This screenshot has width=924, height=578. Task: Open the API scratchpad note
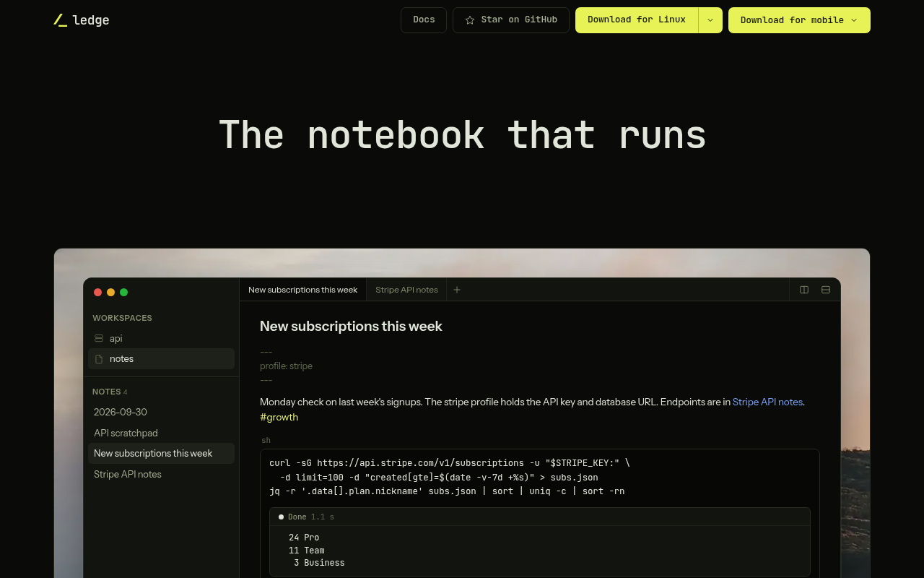pyautogui.click(x=162, y=433)
